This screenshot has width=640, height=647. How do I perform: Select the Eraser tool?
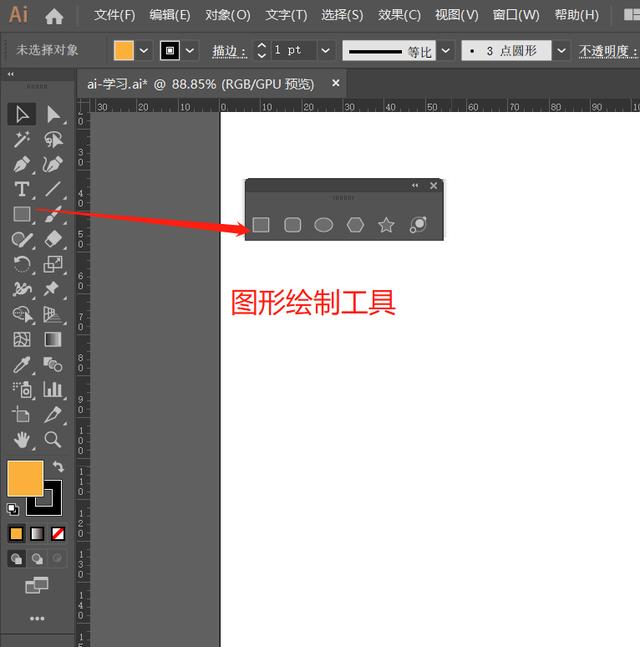(54, 239)
